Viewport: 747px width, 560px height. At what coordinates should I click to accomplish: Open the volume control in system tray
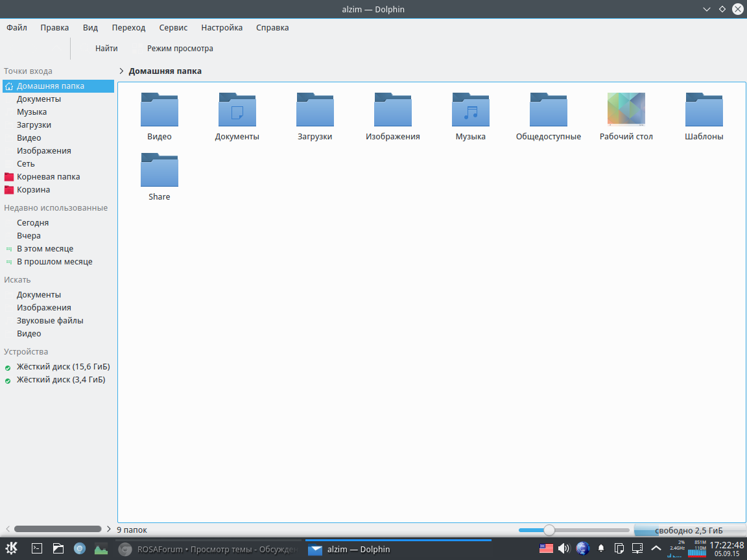point(563,548)
